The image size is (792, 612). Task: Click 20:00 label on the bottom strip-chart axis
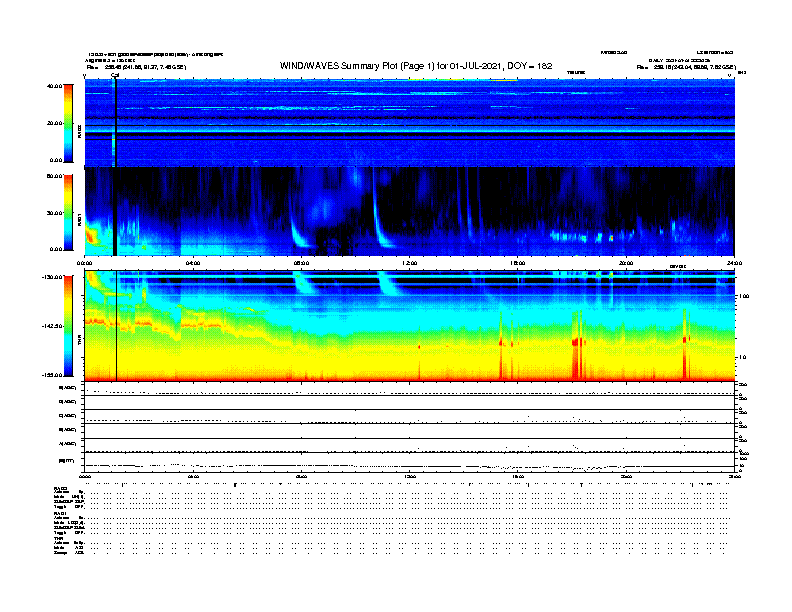(626, 476)
